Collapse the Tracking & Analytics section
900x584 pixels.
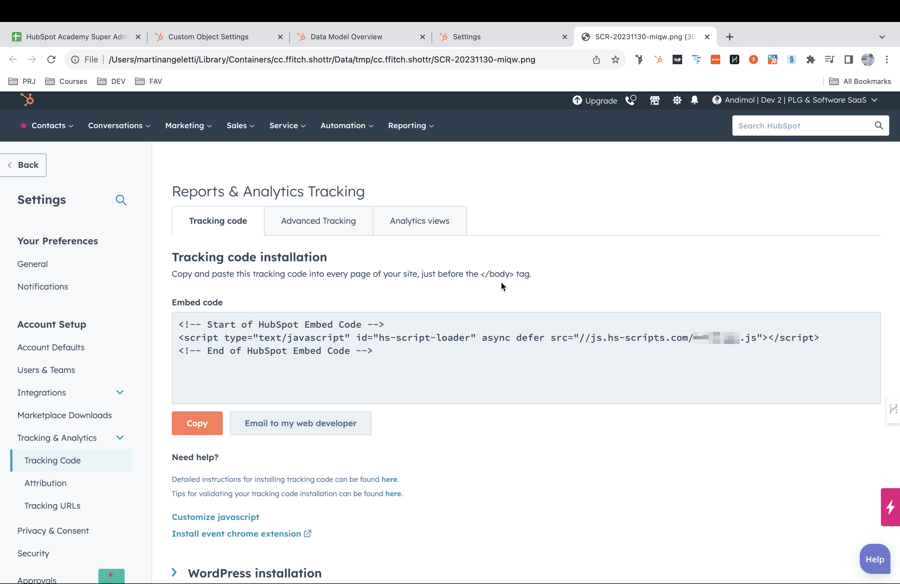click(x=120, y=438)
